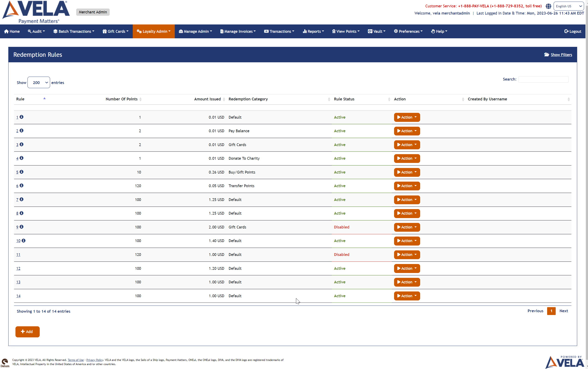
Task: Click the info icon next to rule 7
Action: click(x=21, y=199)
